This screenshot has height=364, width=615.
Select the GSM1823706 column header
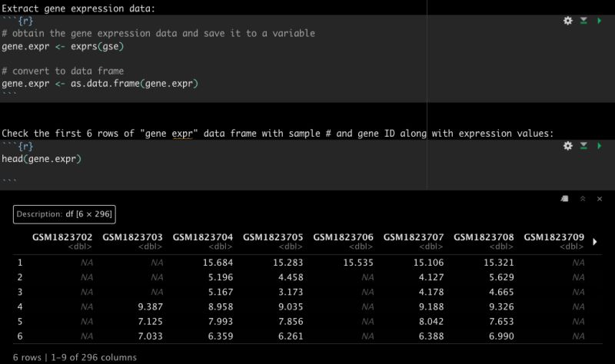pos(343,237)
